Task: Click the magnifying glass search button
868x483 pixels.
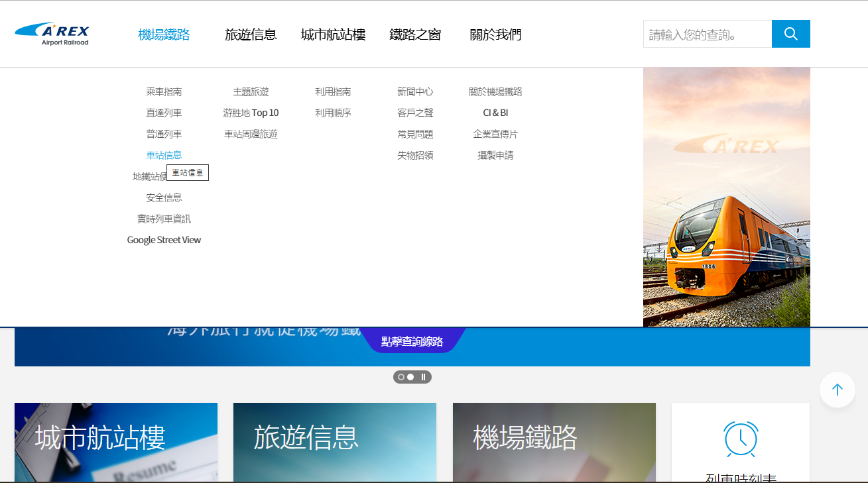Action: [x=790, y=34]
